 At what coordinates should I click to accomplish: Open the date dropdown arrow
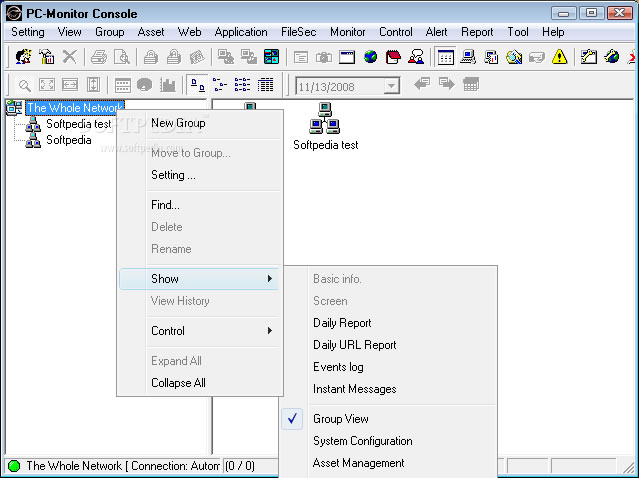[x=391, y=86]
